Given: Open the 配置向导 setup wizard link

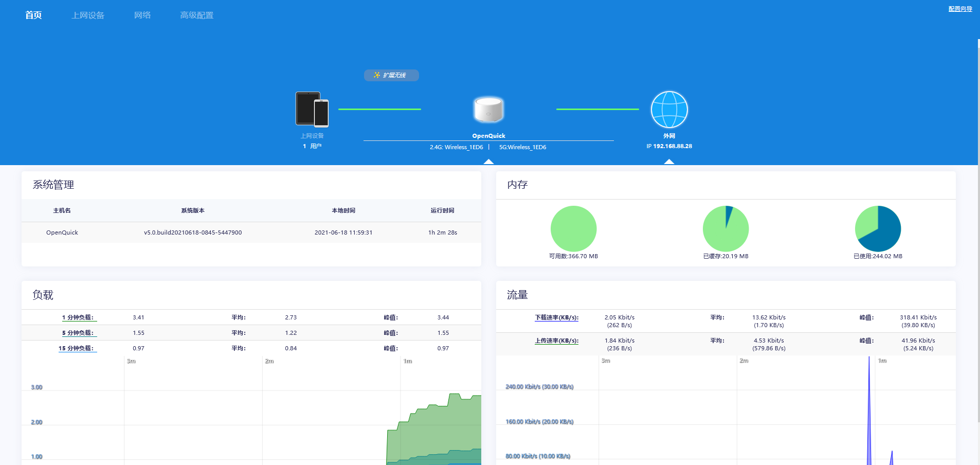Looking at the screenshot, I should pos(960,9).
